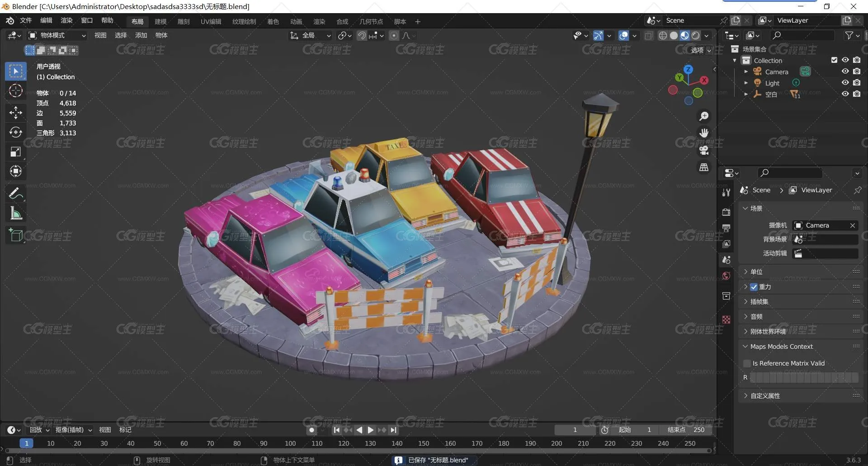Open the Render properties tab
868x466 pixels.
[x=726, y=212]
